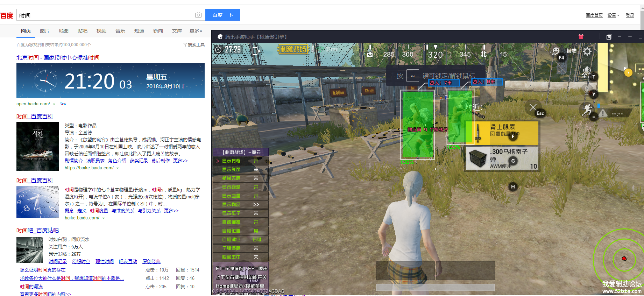The height and width of the screenshot is (296, 644).
Task: Change 自瞄键位 aim key setting
Action: (x=241, y=240)
